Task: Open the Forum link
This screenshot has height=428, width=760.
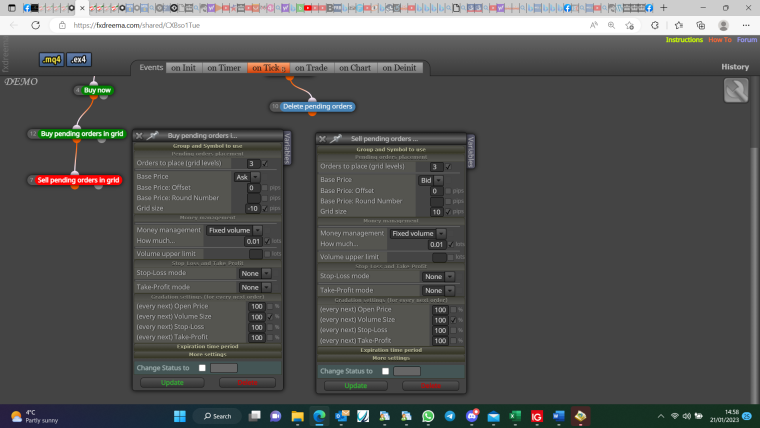Action: click(746, 40)
